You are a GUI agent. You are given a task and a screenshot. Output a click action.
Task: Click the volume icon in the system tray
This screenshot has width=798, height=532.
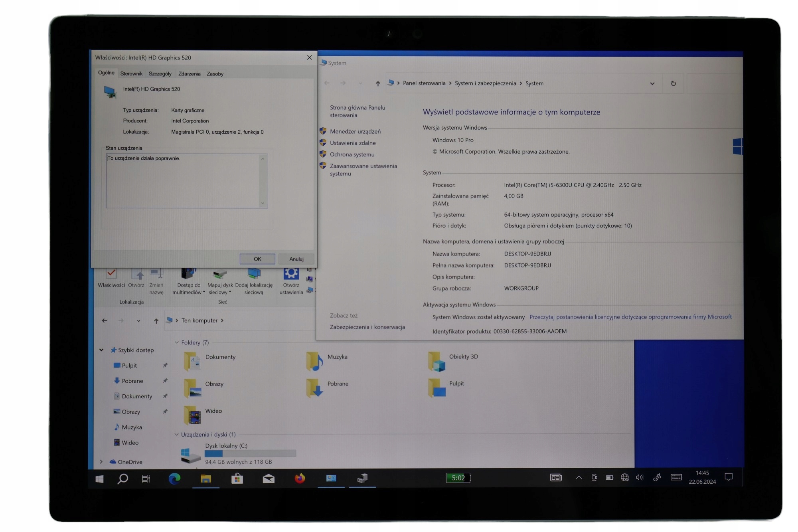pyautogui.click(x=640, y=477)
